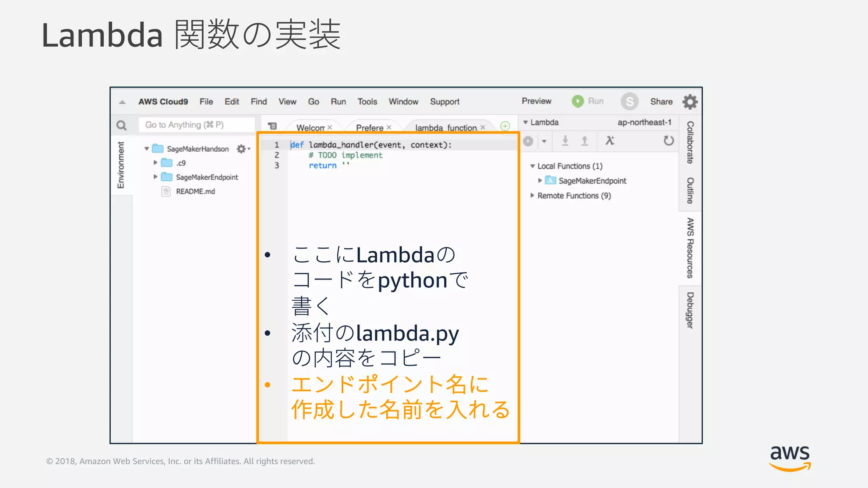
Task: Click the Share button
Action: pos(662,102)
